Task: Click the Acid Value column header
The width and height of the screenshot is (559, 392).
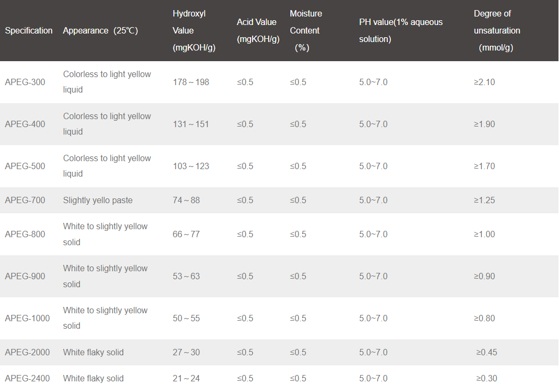Action: pyautogui.click(x=258, y=31)
